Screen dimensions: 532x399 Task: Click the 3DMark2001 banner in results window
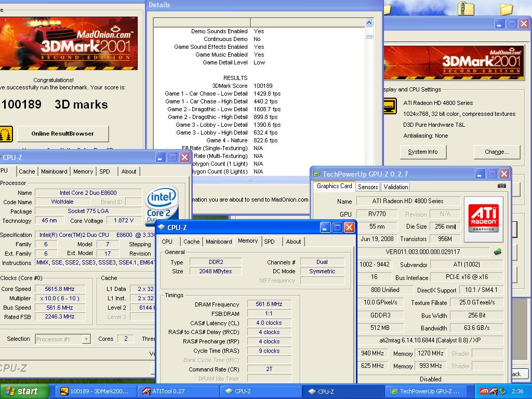click(69, 44)
